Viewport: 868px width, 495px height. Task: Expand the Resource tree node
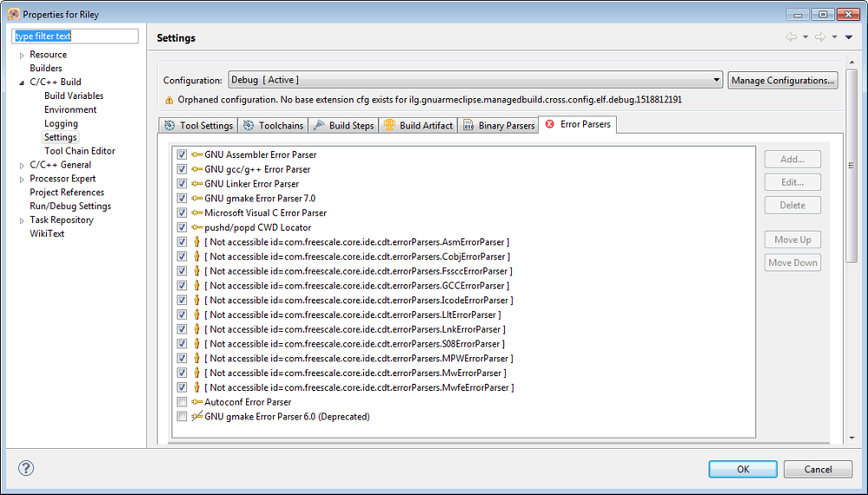pyautogui.click(x=22, y=55)
